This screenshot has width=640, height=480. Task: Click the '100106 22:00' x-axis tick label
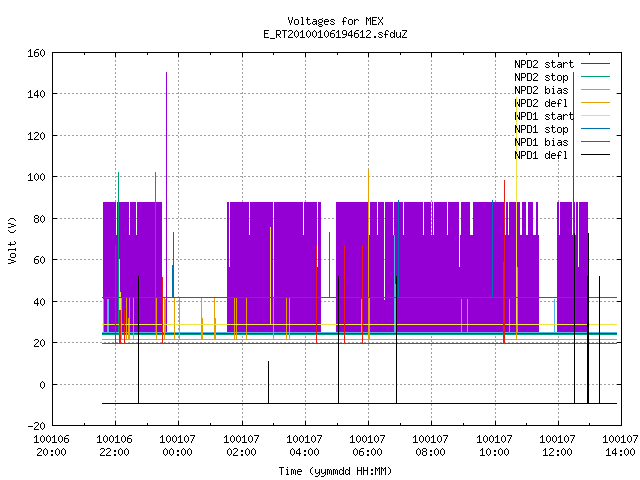[115, 446]
